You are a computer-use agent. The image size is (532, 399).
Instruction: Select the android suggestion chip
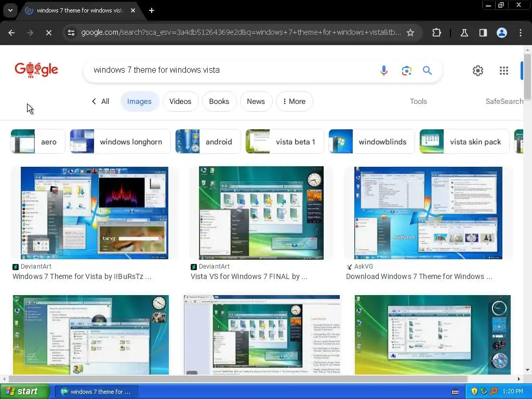pyautogui.click(x=208, y=141)
